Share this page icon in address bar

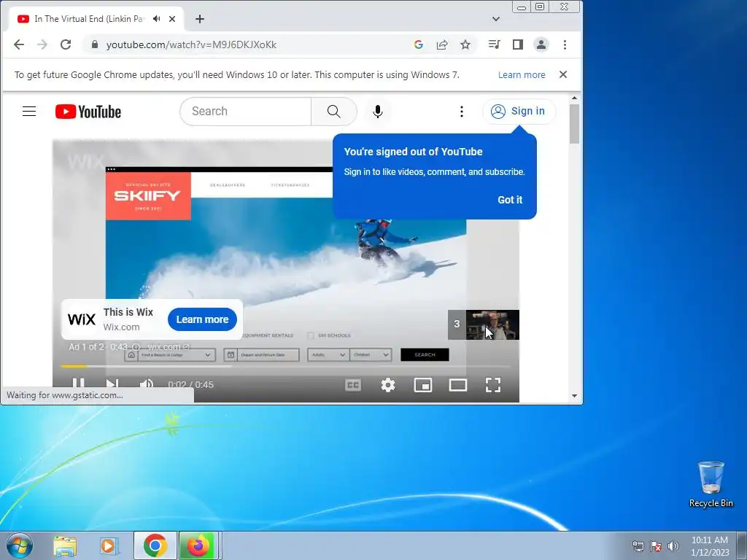pos(442,44)
